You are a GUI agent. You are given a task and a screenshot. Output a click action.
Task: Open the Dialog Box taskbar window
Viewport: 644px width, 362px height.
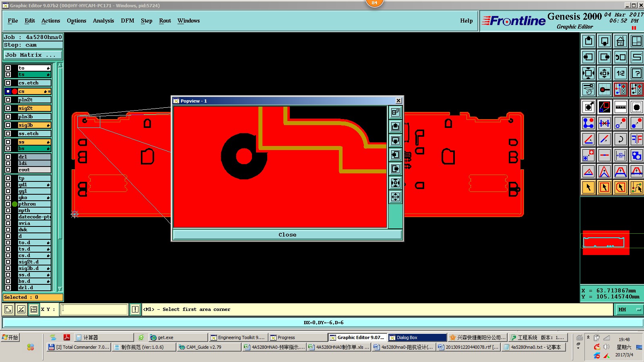coord(417,337)
